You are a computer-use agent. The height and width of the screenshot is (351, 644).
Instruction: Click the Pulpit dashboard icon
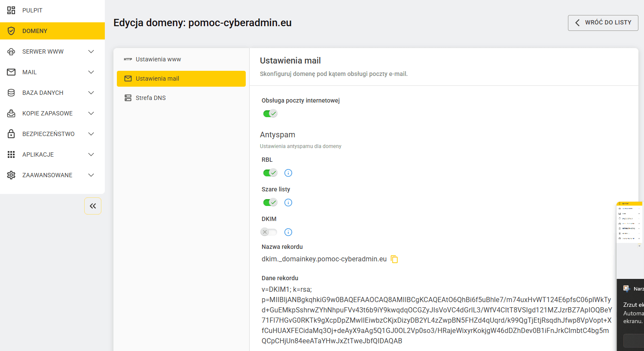point(11,10)
